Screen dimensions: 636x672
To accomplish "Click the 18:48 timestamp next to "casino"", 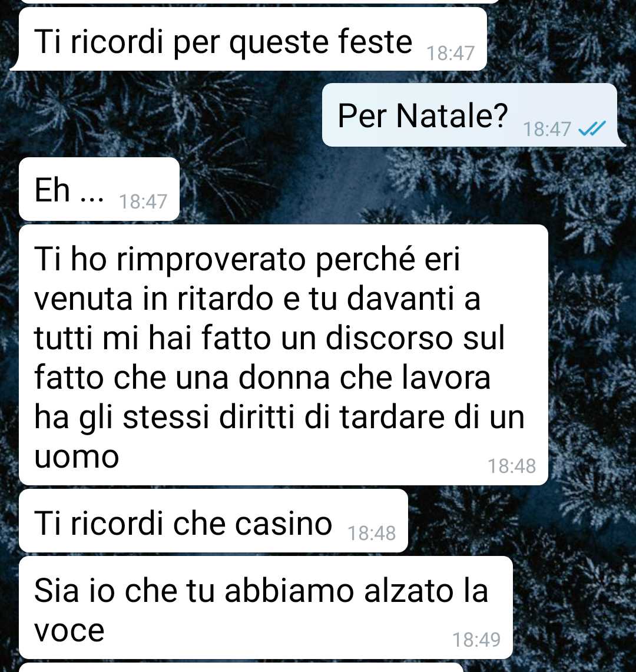I will 372,533.
